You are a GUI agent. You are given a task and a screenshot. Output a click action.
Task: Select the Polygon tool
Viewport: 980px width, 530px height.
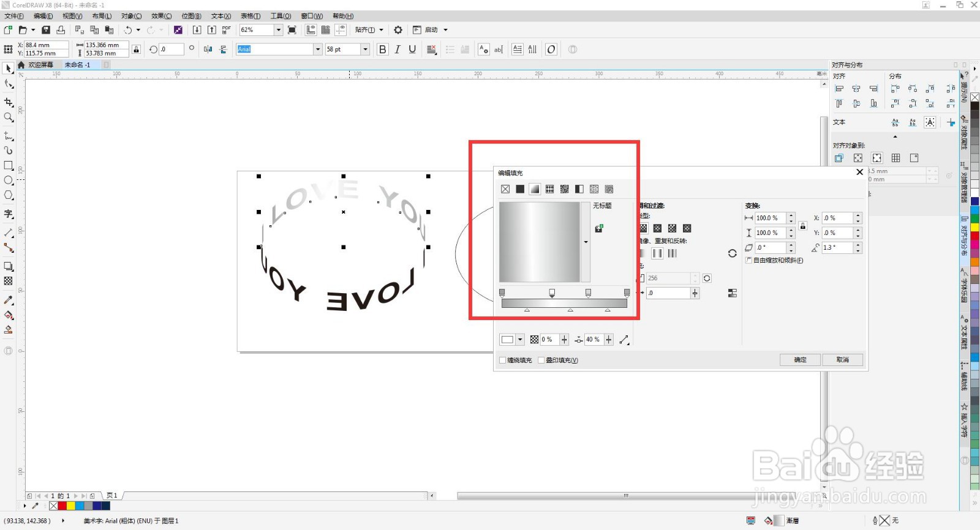click(x=9, y=195)
